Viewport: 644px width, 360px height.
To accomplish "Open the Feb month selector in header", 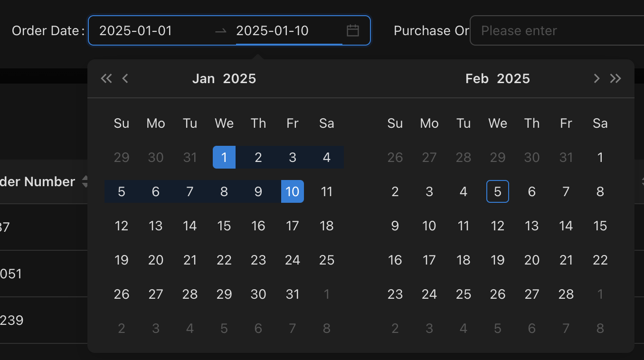I will click(477, 78).
